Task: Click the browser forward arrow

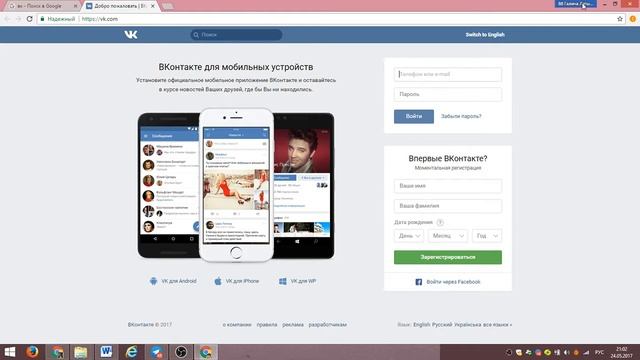Action: pos(18,19)
